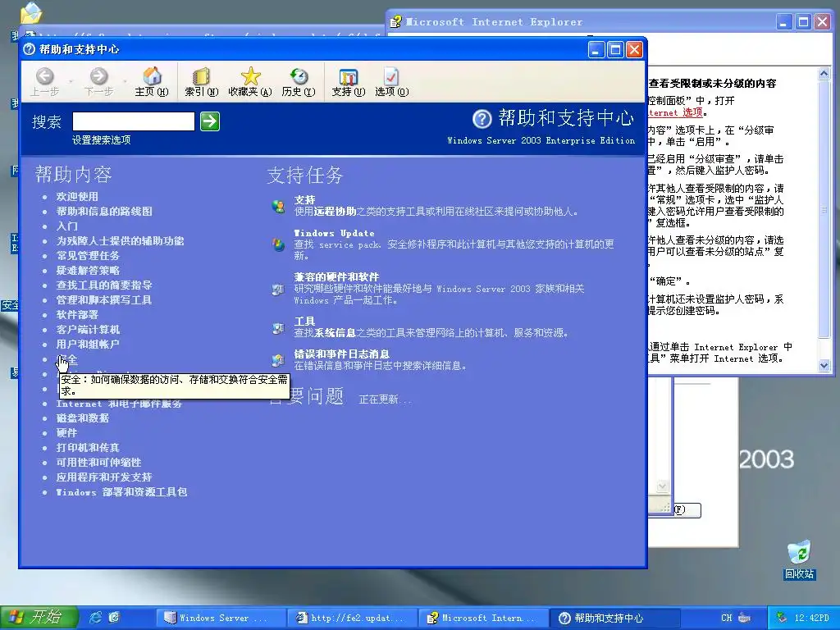Open 欢迎使用 help topic
Viewport: 840px width, 630px height.
[77, 197]
